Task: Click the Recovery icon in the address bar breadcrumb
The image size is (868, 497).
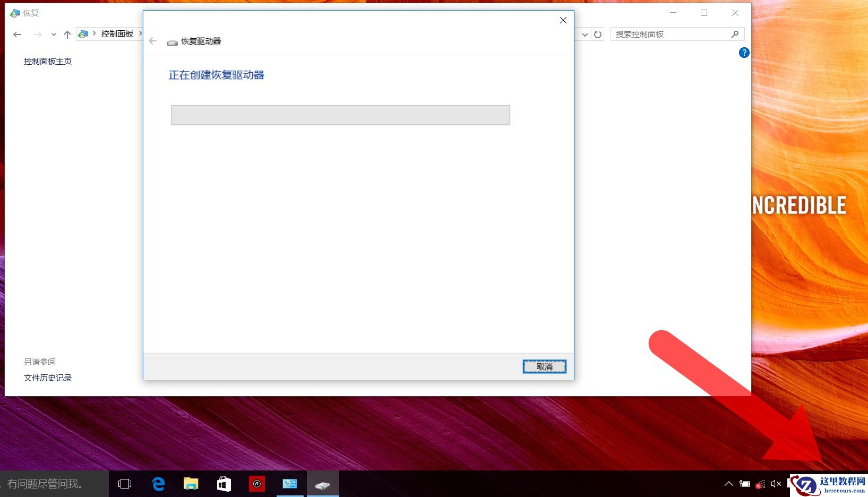Action: click(83, 33)
